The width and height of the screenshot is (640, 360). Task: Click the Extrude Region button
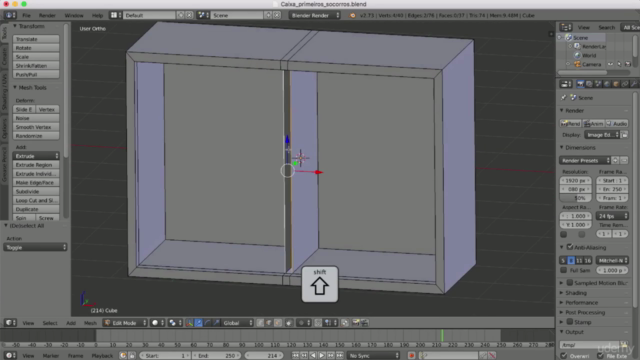pos(36,165)
